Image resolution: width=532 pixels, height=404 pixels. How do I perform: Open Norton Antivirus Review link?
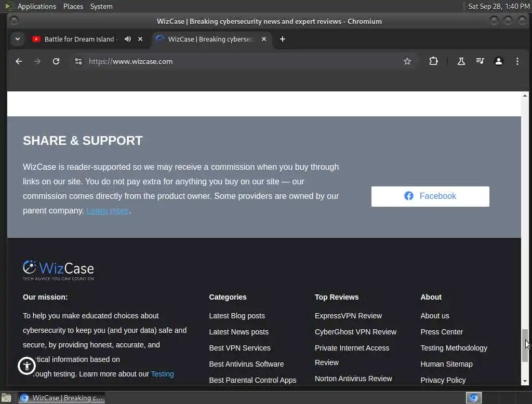tap(353, 379)
